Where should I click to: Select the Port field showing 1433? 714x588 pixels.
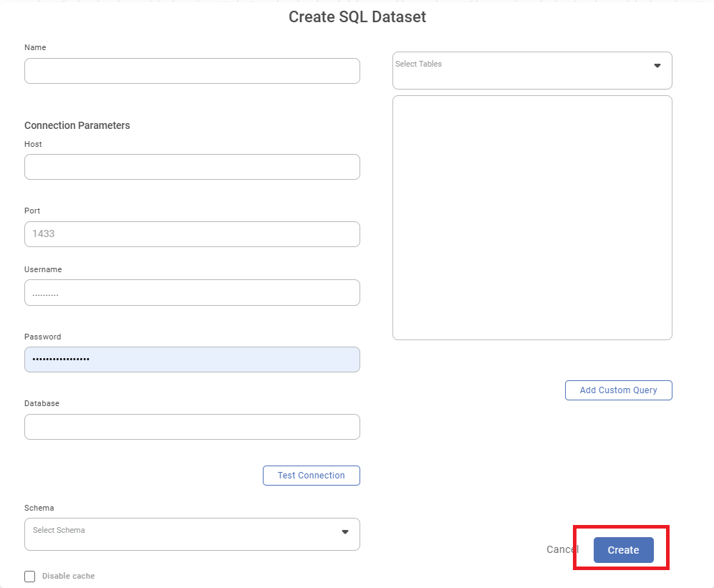point(192,234)
